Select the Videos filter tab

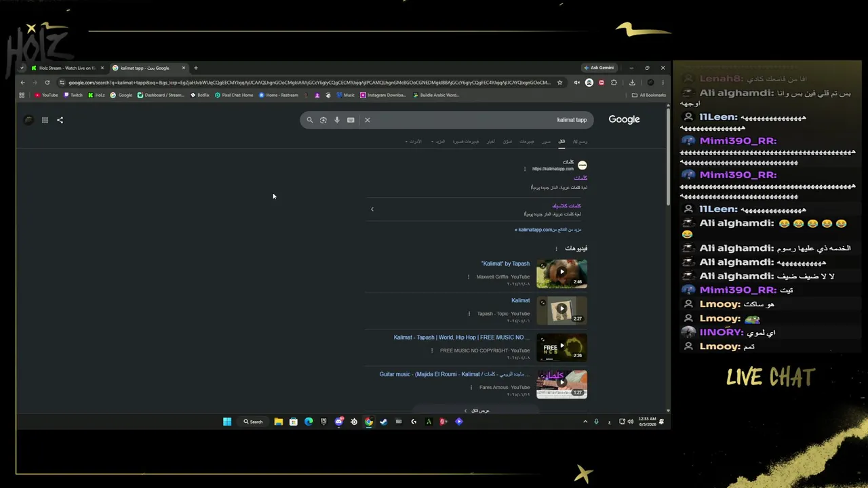527,142
